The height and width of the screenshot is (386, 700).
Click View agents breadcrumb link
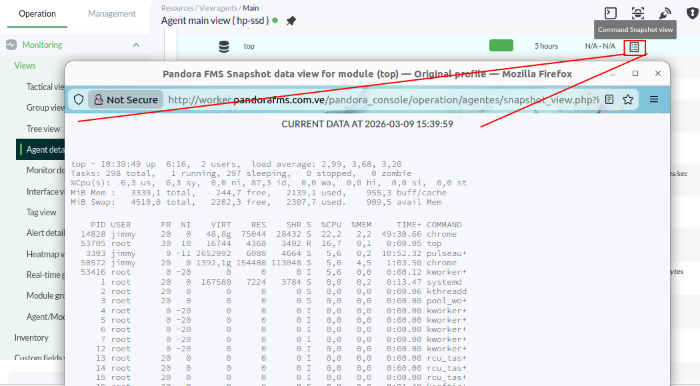pos(218,8)
